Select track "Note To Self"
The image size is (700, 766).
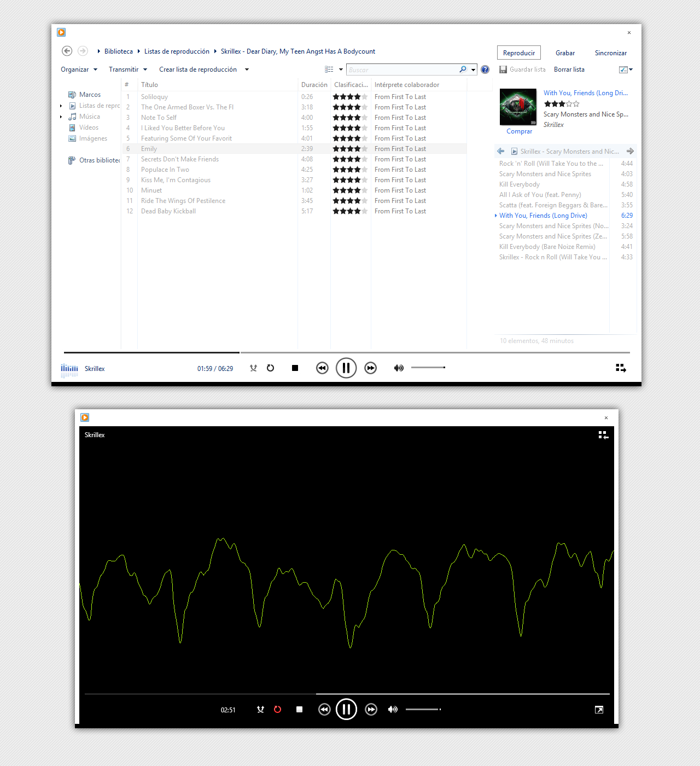tap(294, 118)
